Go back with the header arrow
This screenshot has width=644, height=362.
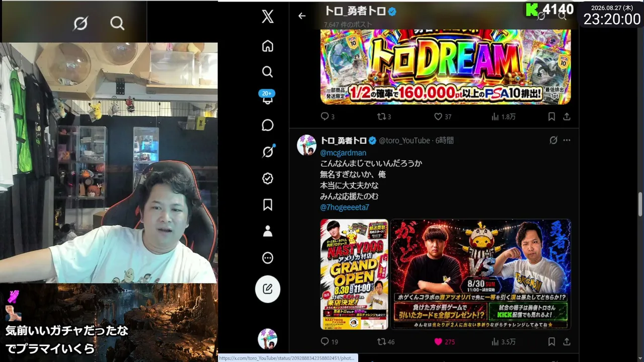pos(302,16)
